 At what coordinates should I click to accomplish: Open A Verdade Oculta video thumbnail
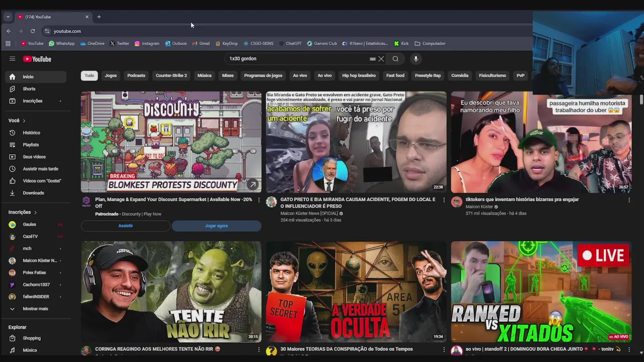pyautogui.click(x=356, y=292)
